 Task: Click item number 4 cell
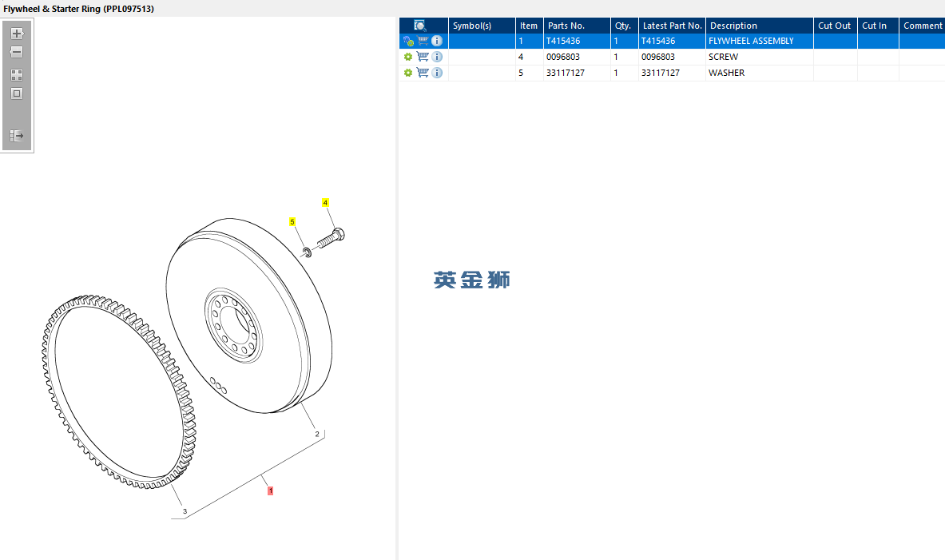point(529,57)
